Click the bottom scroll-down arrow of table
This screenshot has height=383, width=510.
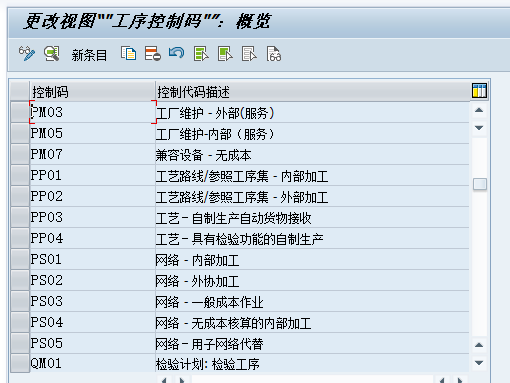[x=479, y=363]
